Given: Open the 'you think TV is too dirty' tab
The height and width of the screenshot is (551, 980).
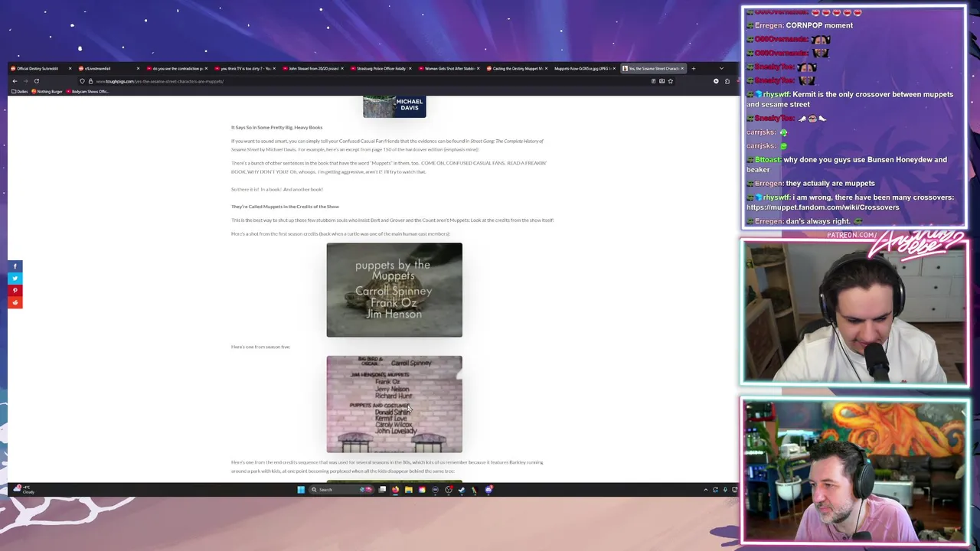Looking at the screenshot, I should (x=245, y=68).
